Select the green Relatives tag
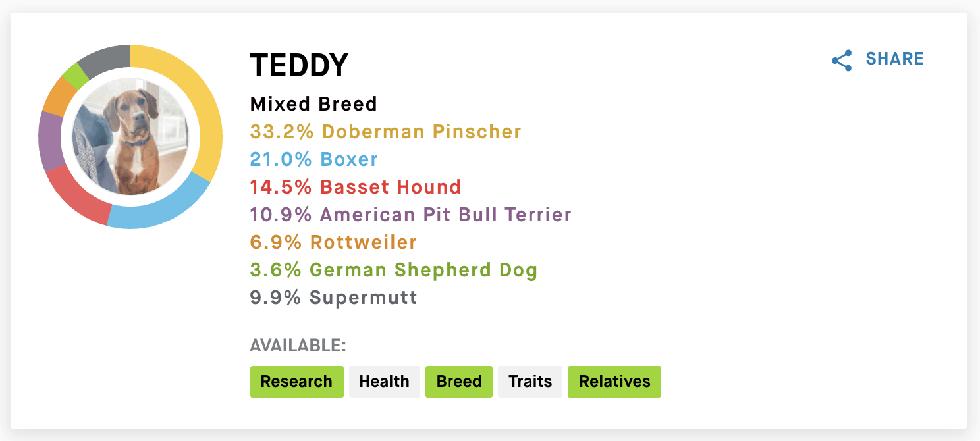This screenshot has height=441, width=980. coord(614,382)
